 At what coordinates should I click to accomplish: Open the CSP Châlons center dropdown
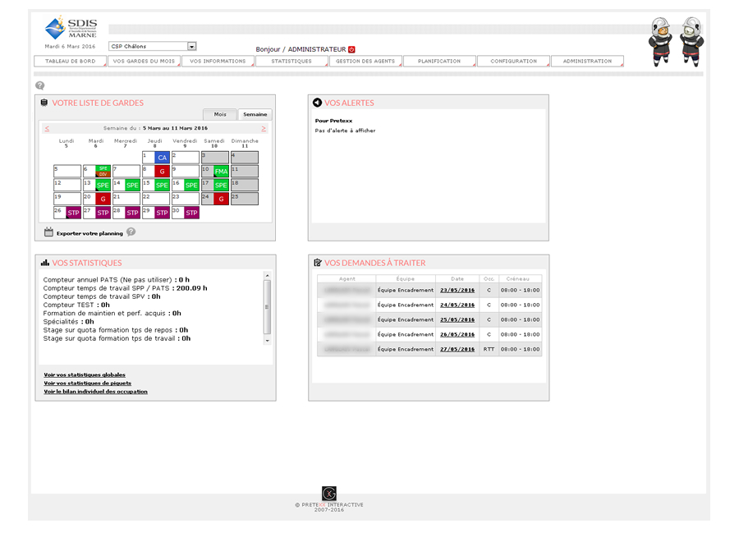pyautogui.click(x=152, y=46)
